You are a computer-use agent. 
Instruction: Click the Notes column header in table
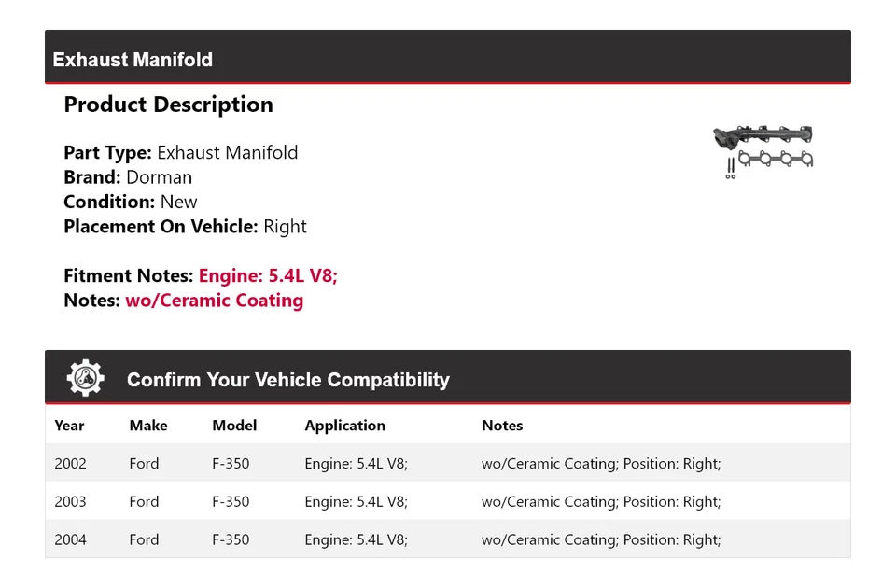tap(502, 426)
